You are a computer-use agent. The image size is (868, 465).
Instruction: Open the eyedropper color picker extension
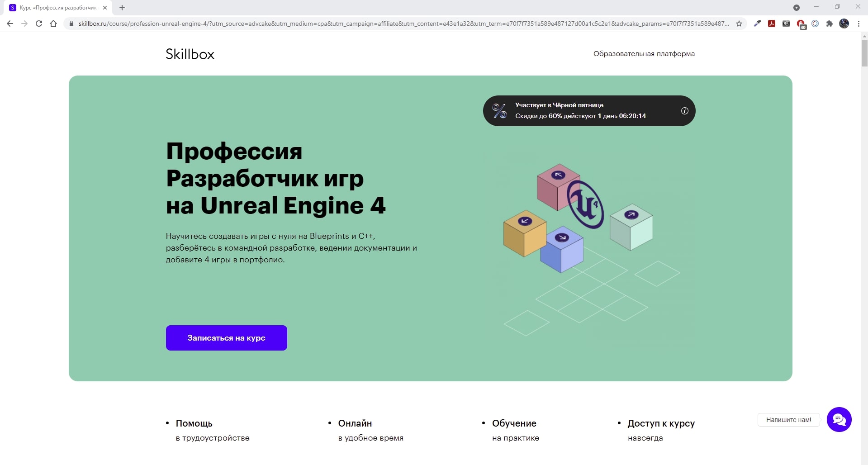[757, 24]
